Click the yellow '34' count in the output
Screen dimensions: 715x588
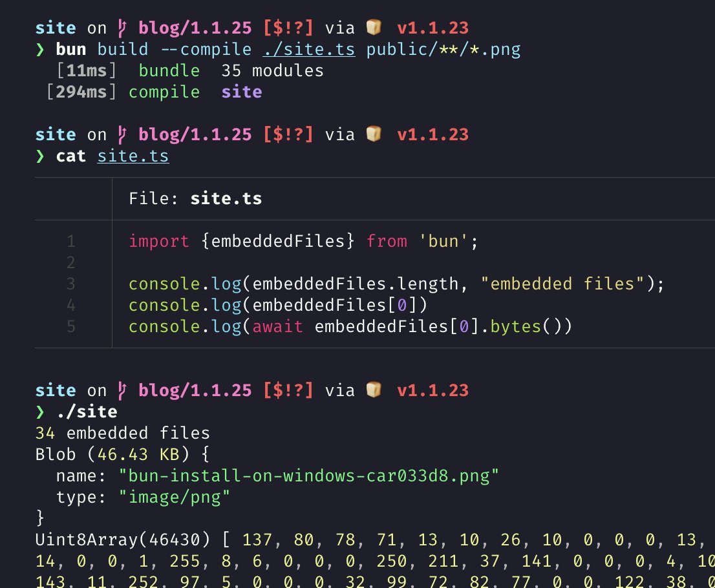tap(45, 433)
